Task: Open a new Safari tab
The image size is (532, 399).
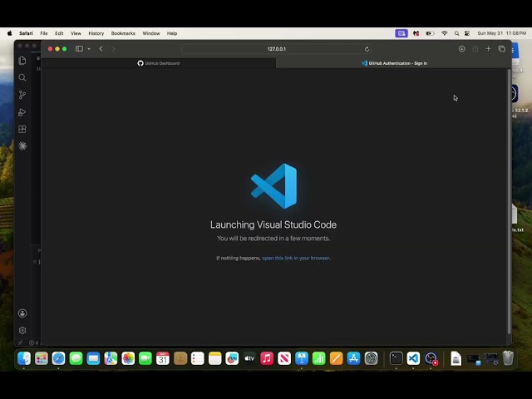Action: tap(488, 49)
